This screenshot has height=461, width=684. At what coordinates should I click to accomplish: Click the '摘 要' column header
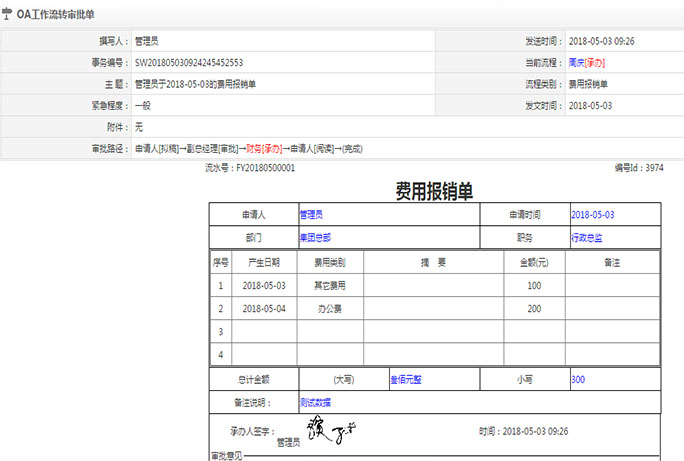(433, 263)
